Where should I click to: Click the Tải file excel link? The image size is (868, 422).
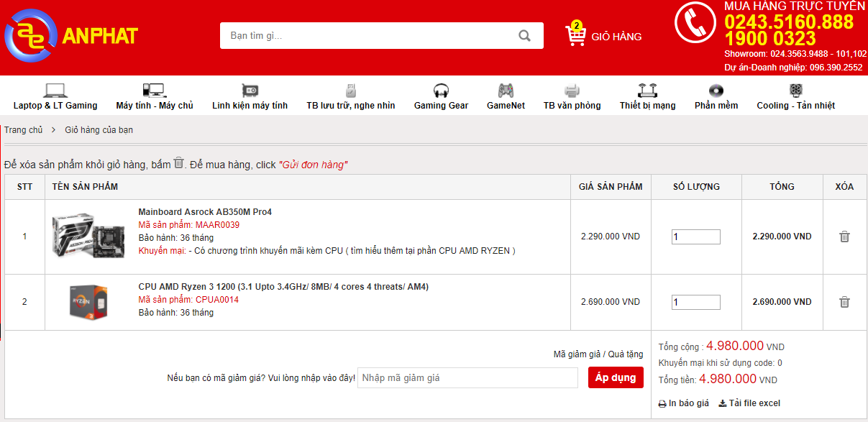(754, 403)
